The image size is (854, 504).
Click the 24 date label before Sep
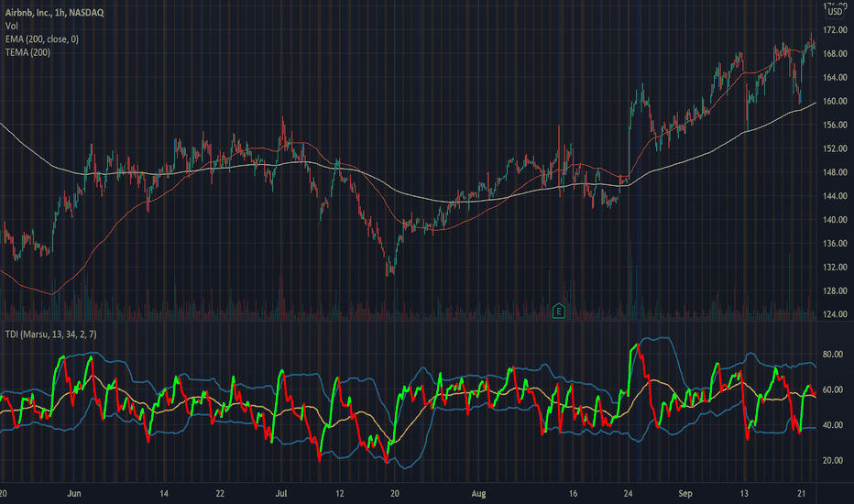628,493
